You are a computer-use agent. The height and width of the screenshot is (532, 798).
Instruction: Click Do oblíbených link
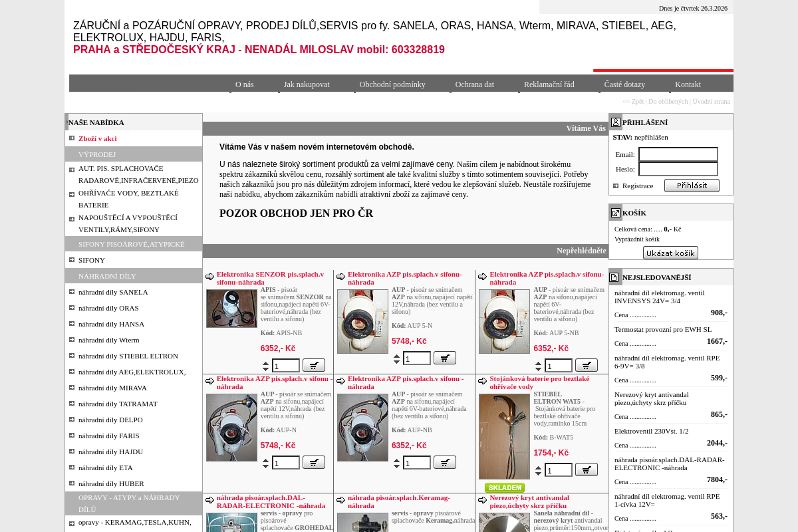[668, 101]
